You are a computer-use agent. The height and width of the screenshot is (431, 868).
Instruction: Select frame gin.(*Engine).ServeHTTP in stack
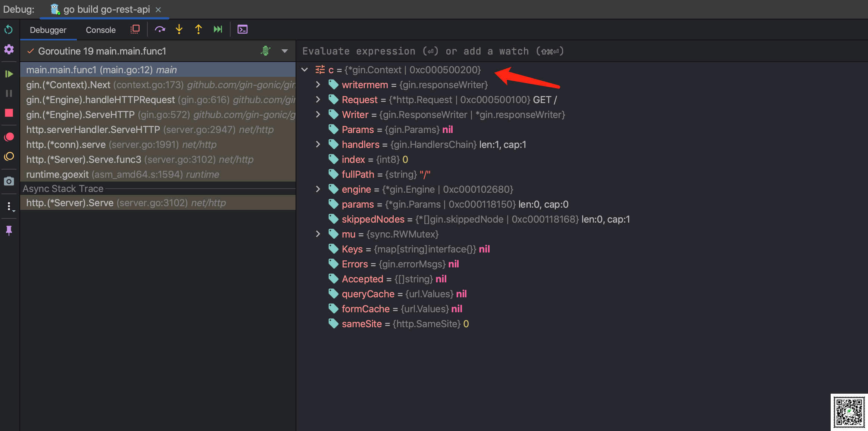tap(80, 115)
